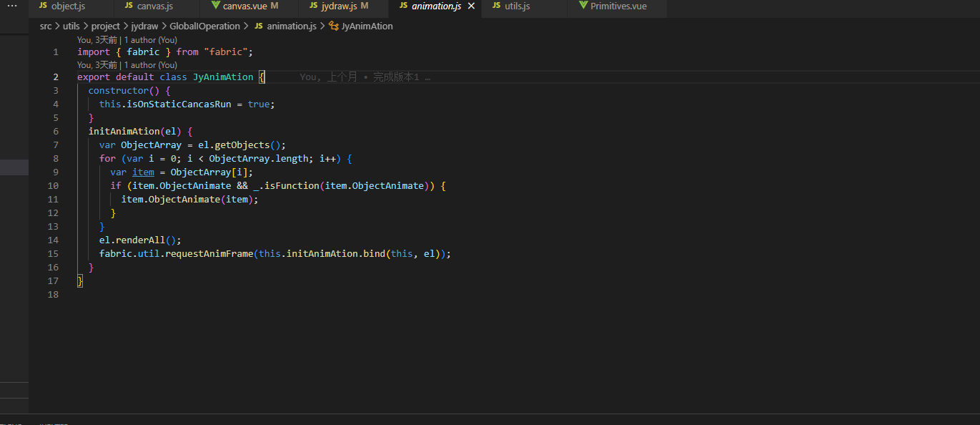This screenshot has height=425, width=980.
Task: Click the bind call on line 15
Action: point(375,254)
